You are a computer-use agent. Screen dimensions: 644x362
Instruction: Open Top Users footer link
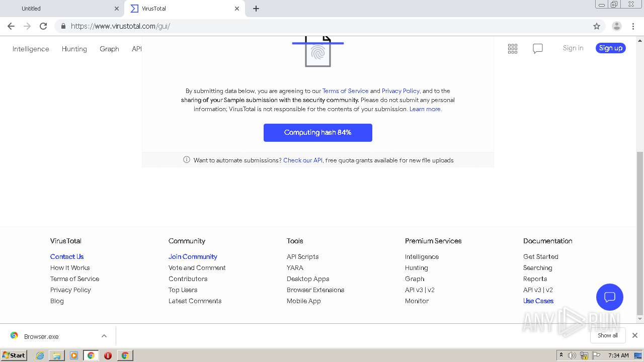pyautogui.click(x=183, y=290)
